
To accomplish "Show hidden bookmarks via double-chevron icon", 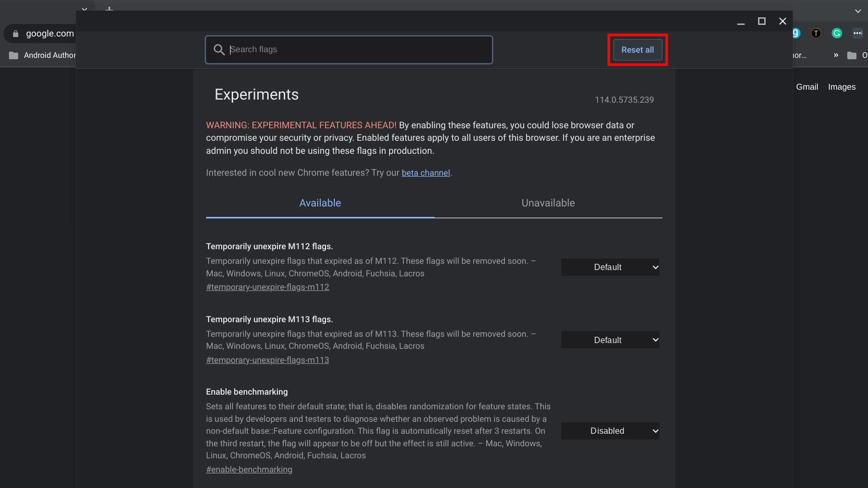I will pyautogui.click(x=836, y=55).
